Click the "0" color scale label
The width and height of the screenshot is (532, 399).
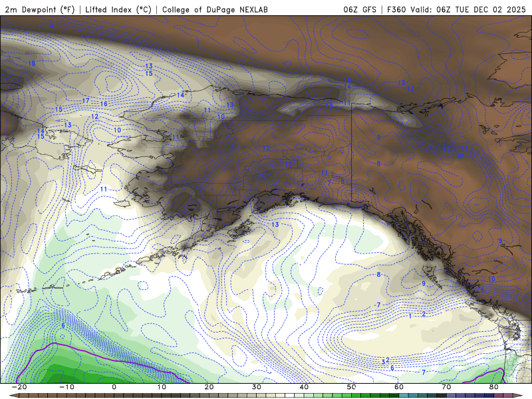(114, 387)
